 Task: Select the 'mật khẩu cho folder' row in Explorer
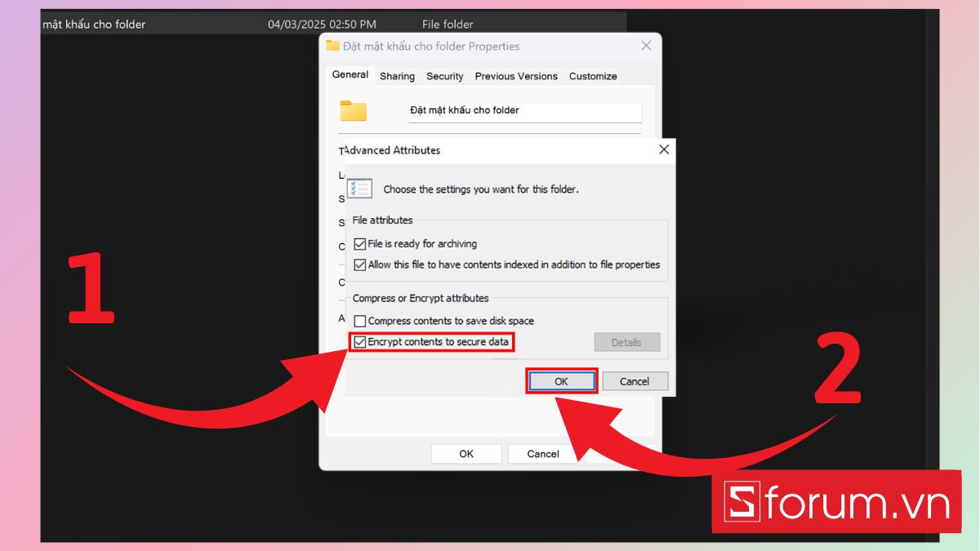pos(333,24)
